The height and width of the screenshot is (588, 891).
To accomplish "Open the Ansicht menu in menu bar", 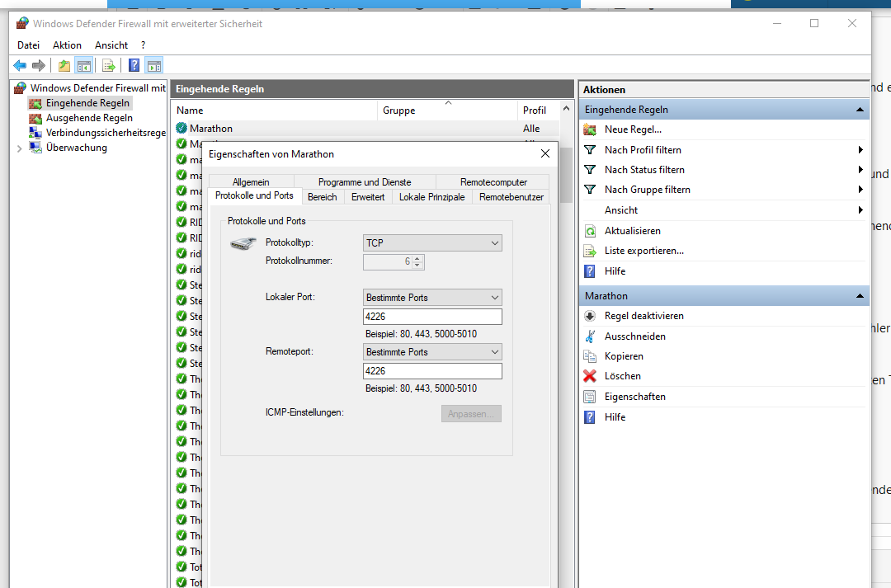I will coord(111,45).
